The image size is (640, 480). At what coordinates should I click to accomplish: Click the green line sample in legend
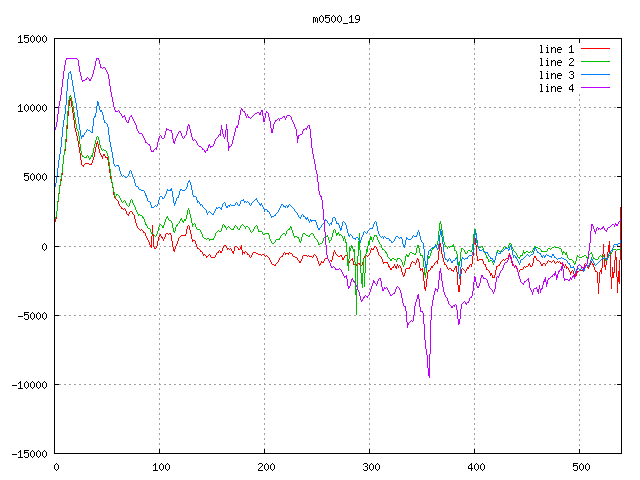point(596,62)
